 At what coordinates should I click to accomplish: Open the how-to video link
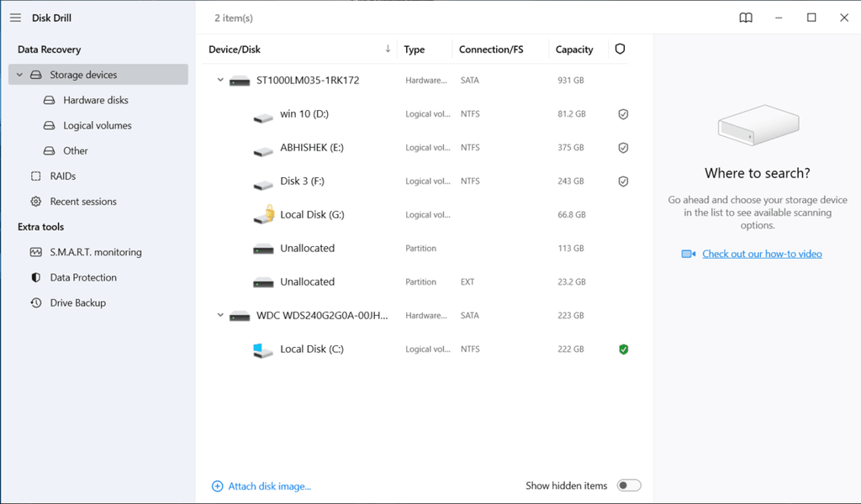point(761,253)
